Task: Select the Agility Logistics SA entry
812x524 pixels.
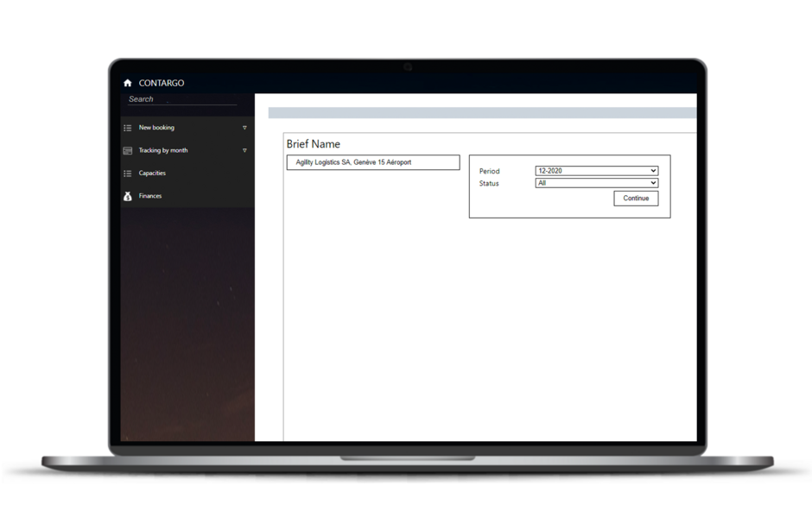Action: [373, 162]
